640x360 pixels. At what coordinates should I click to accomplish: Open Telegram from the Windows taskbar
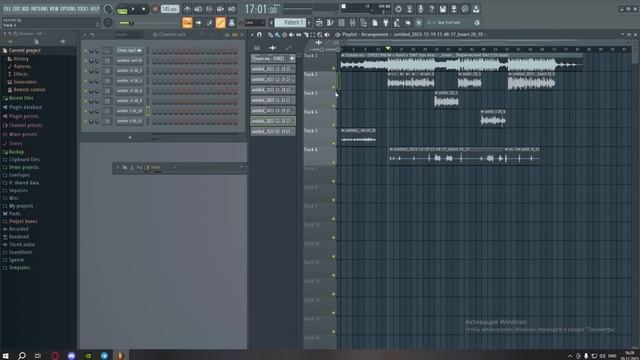(104, 356)
